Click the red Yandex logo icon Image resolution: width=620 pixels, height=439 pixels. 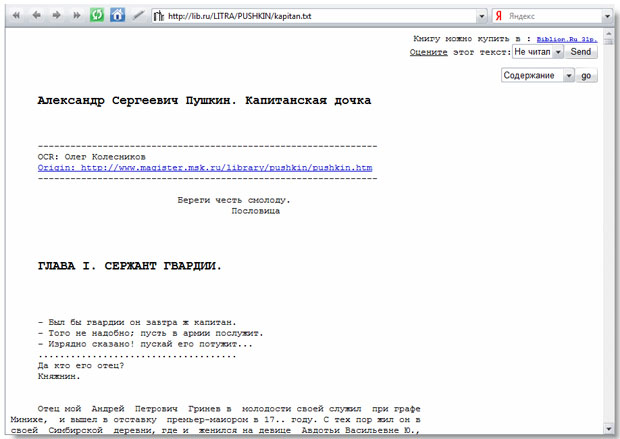499,16
